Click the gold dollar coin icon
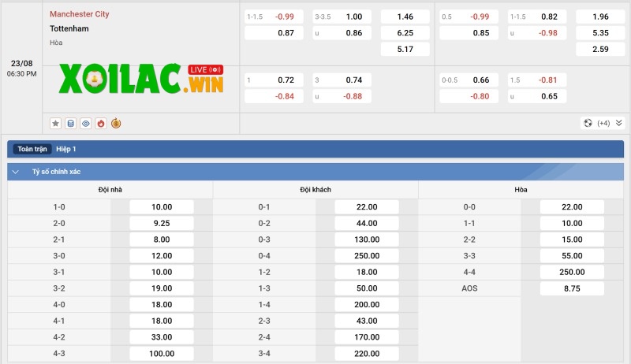631x364 pixels. [116, 123]
